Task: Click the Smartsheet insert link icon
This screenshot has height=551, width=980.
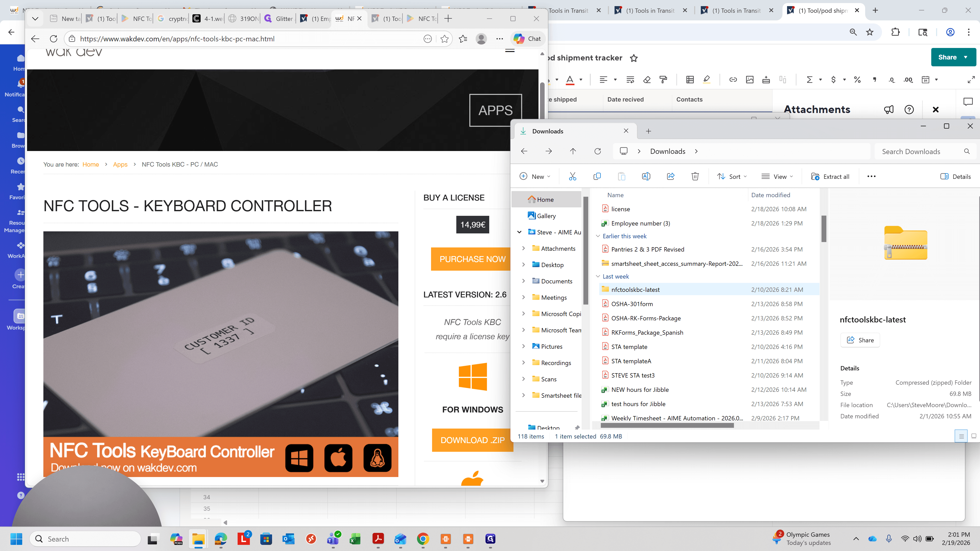Action: click(733, 80)
